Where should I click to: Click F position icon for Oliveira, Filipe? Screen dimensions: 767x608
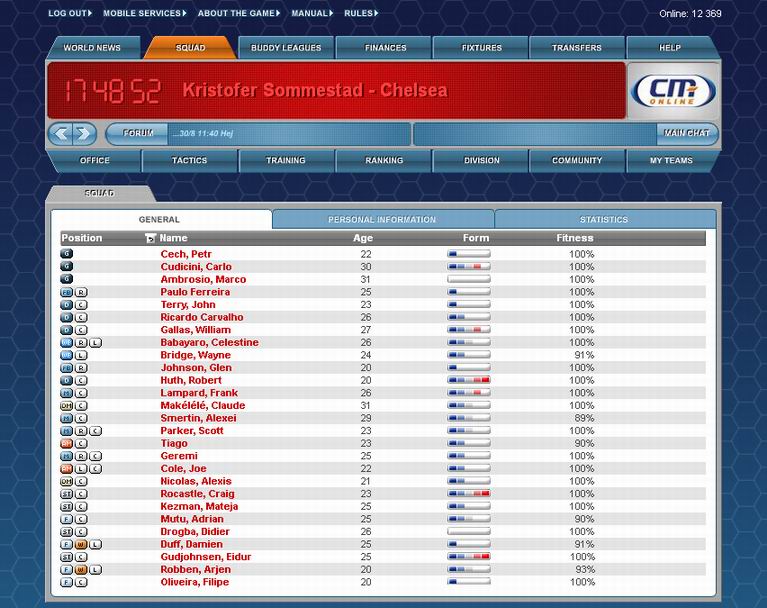pyautogui.click(x=67, y=582)
